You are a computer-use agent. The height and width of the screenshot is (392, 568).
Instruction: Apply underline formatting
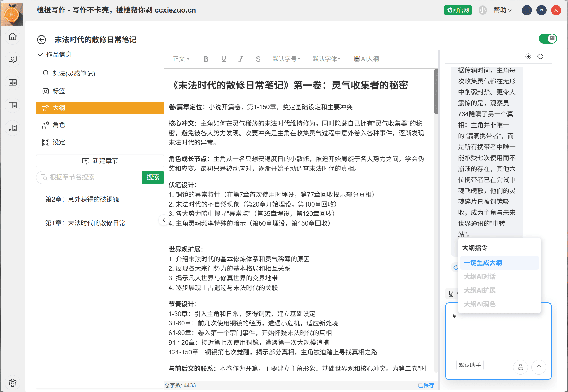pos(223,59)
